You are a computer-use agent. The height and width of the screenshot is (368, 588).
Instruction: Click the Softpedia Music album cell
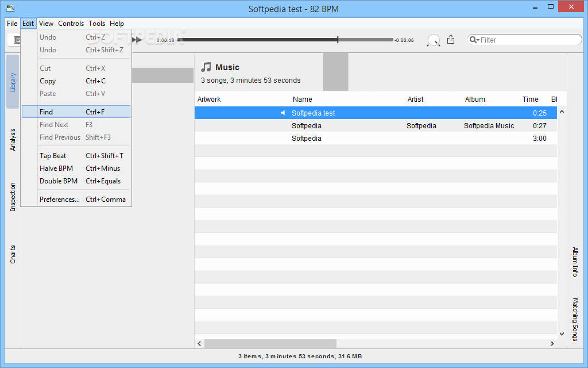point(489,125)
